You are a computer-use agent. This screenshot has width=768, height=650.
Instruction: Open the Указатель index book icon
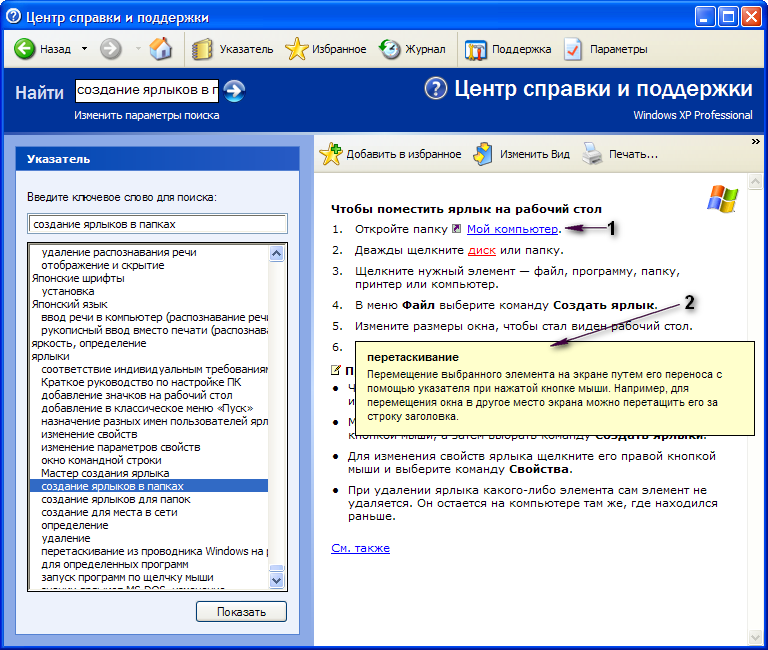[x=202, y=49]
